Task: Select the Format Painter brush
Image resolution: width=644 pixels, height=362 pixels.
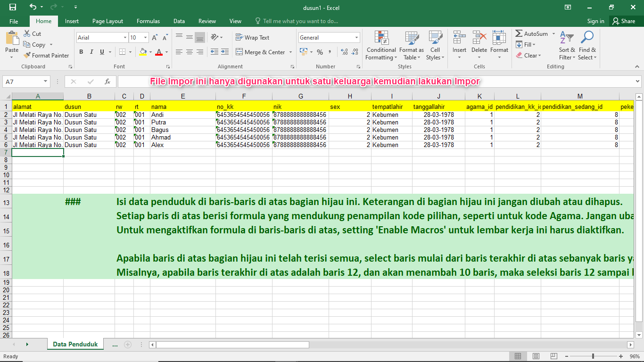Action: [x=46, y=56]
